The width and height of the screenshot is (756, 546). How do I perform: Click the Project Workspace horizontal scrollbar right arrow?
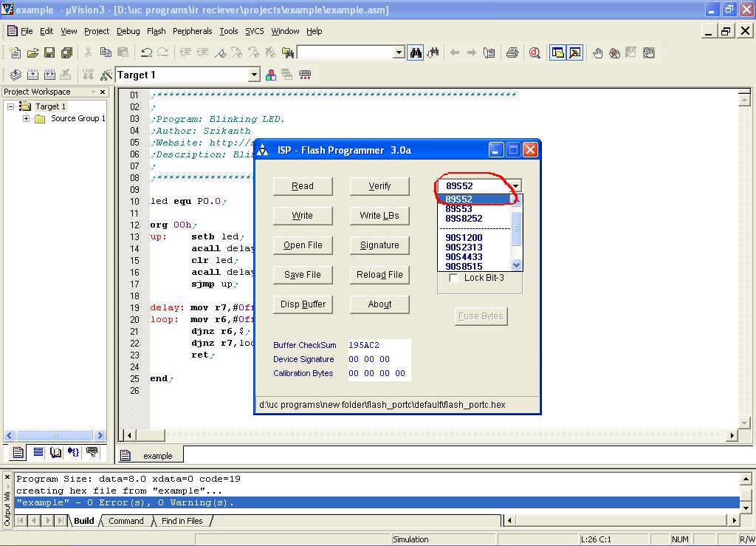(100, 436)
